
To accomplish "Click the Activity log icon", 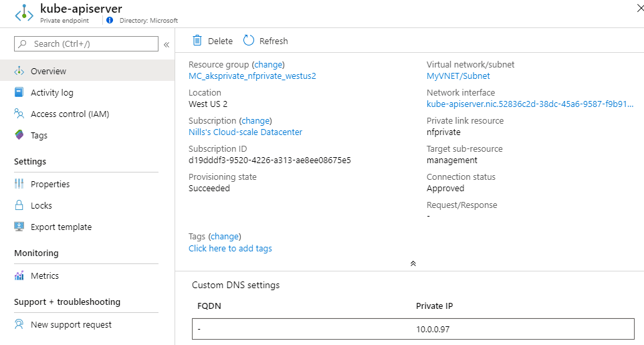I will click(19, 92).
